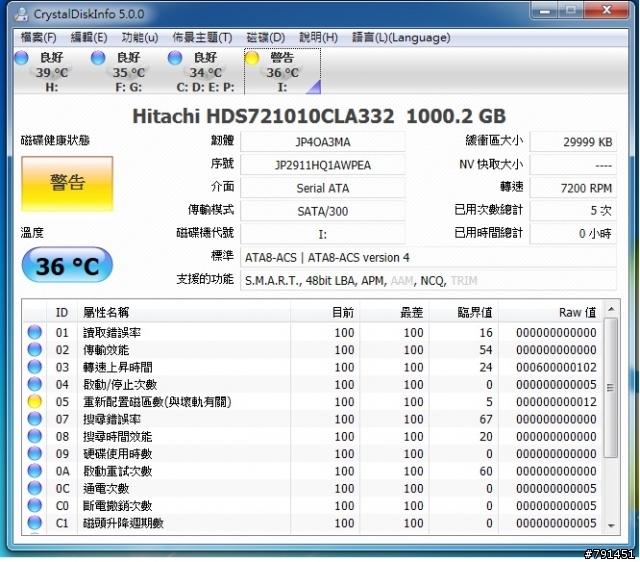Screen dimensions: 640x562
Task: Click threshold value 67 of attribute 07
Action: pos(485,419)
